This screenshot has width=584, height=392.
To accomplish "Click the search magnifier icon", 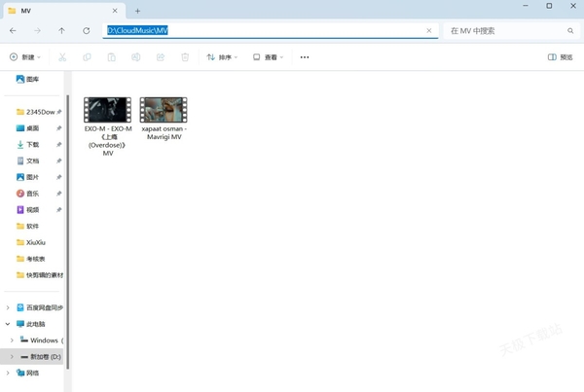I will [570, 31].
